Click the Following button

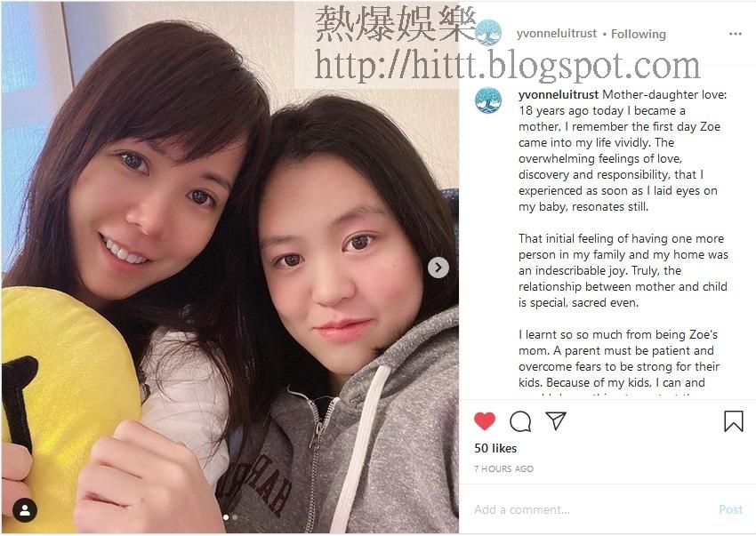coord(639,34)
